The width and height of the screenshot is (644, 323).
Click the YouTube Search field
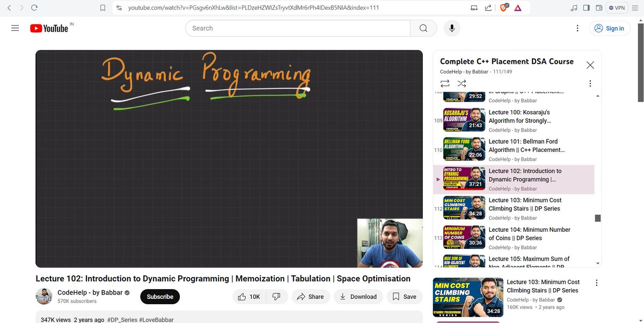pos(297,28)
